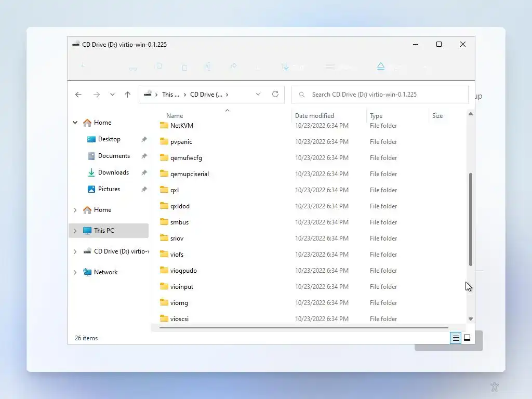Sort by the Name column header

(175, 116)
